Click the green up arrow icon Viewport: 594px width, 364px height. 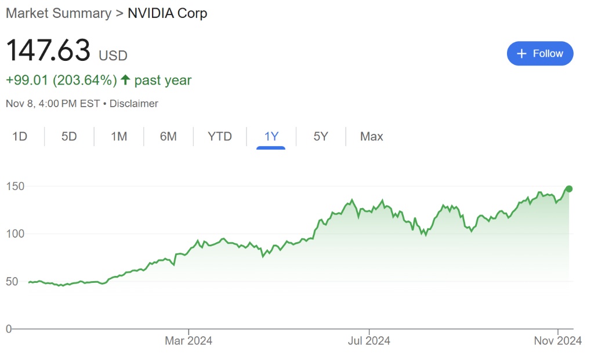coord(125,80)
